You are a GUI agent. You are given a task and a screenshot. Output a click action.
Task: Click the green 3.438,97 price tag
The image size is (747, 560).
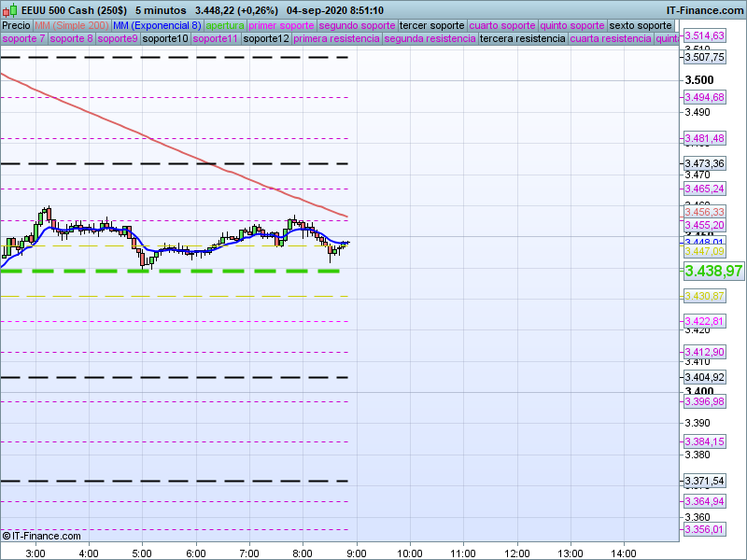click(713, 271)
